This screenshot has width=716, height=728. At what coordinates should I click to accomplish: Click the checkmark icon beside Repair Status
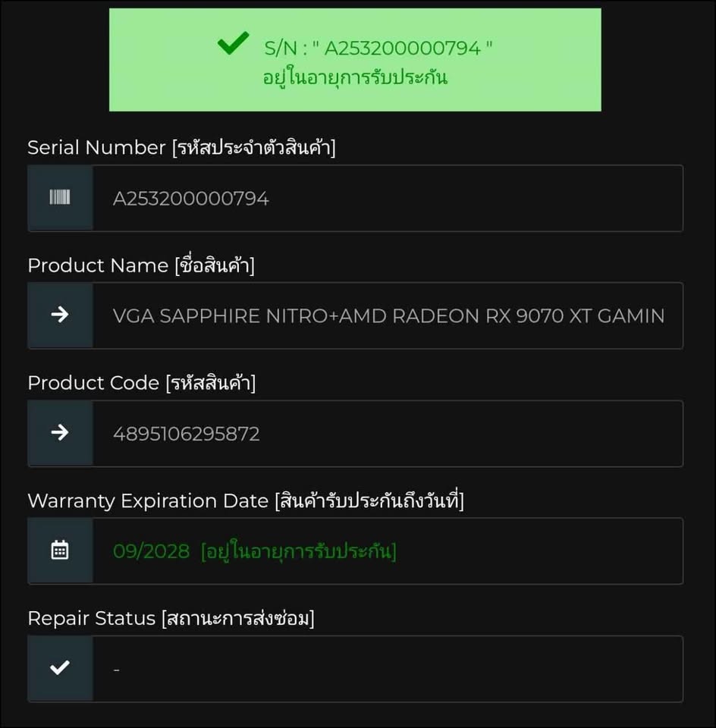click(x=60, y=668)
